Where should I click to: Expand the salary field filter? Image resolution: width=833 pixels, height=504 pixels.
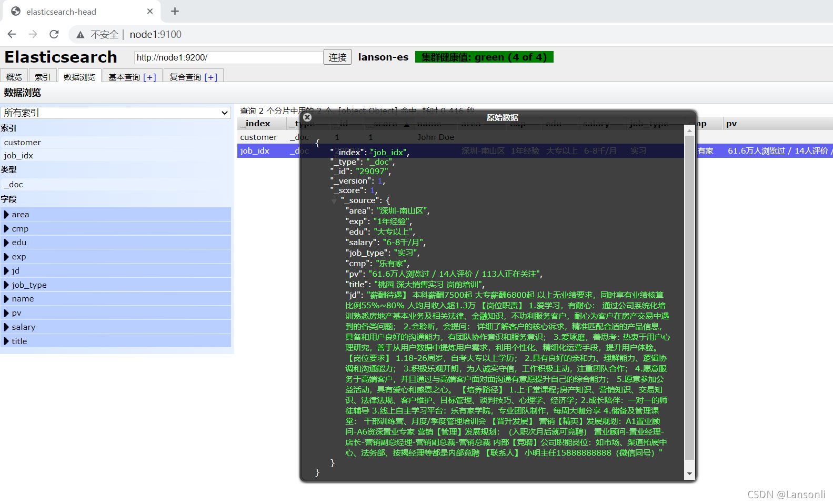[6, 327]
